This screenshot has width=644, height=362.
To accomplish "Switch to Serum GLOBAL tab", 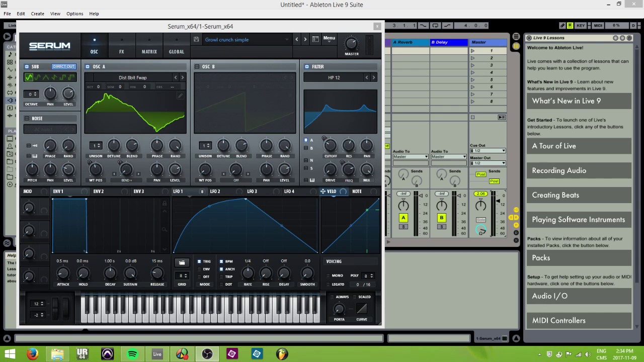I will (x=176, y=46).
